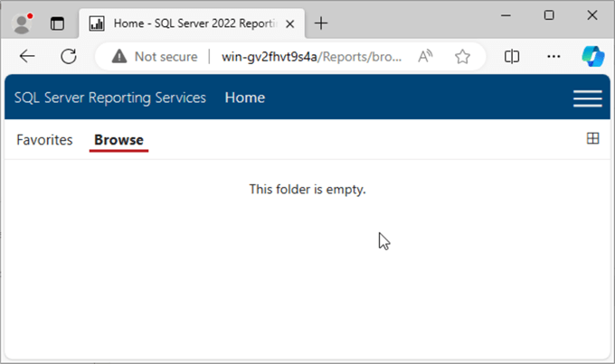
Task: Activate the Read aloud icon
Action: coord(425,56)
